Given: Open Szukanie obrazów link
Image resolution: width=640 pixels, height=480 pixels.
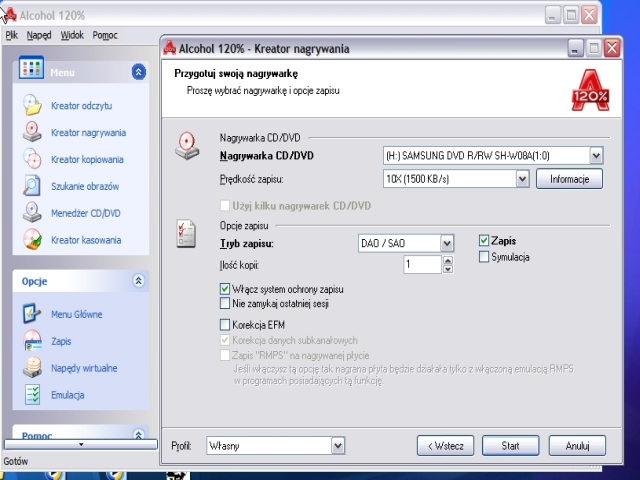Looking at the screenshot, I should (x=85, y=187).
